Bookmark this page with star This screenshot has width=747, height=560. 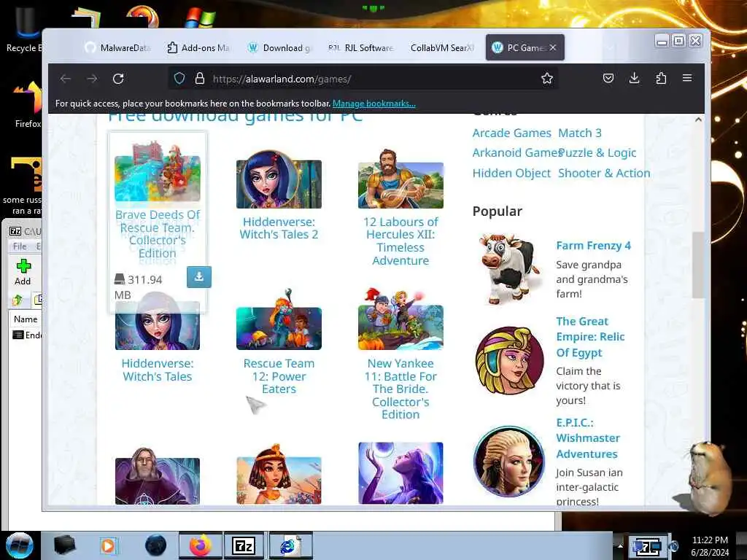547,79
